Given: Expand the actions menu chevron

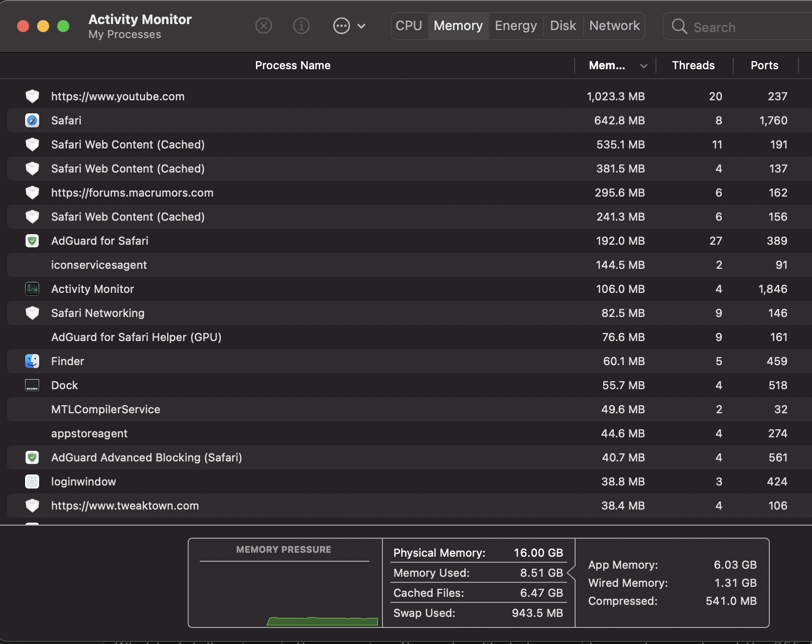Looking at the screenshot, I should click(361, 26).
